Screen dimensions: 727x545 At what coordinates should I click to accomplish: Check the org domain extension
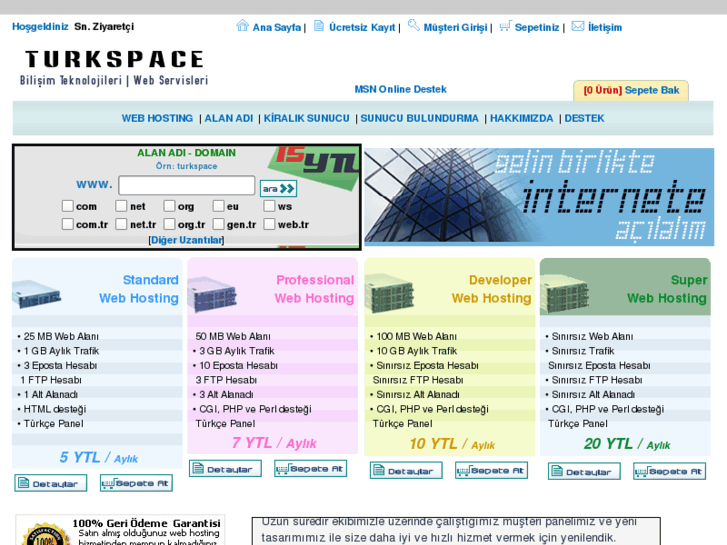point(169,205)
